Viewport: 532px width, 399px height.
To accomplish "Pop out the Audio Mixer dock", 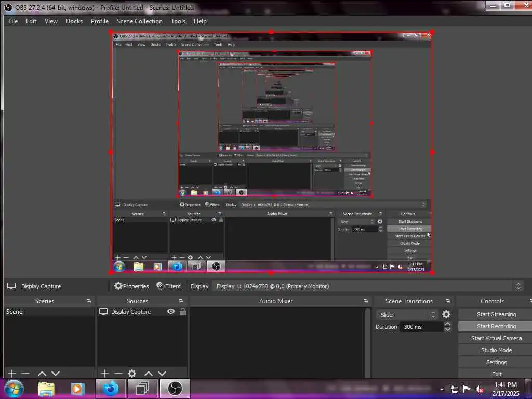I will (x=365, y=301).
